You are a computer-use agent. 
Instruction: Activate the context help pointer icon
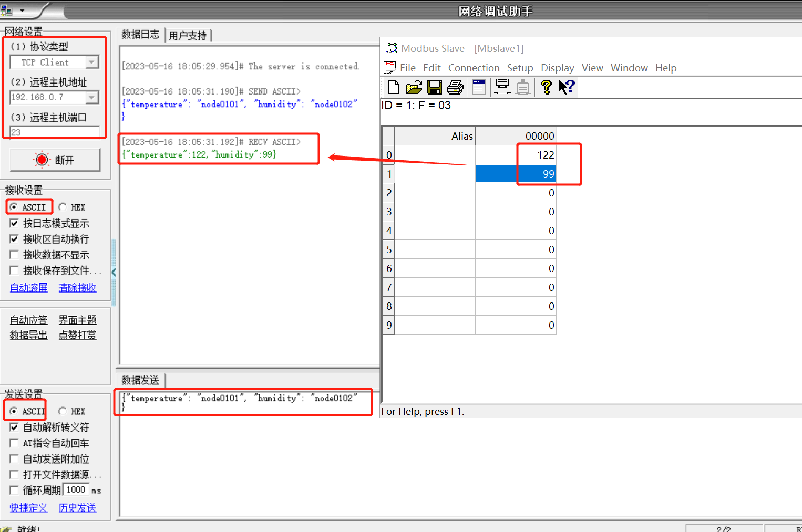(x=567, y=87)
